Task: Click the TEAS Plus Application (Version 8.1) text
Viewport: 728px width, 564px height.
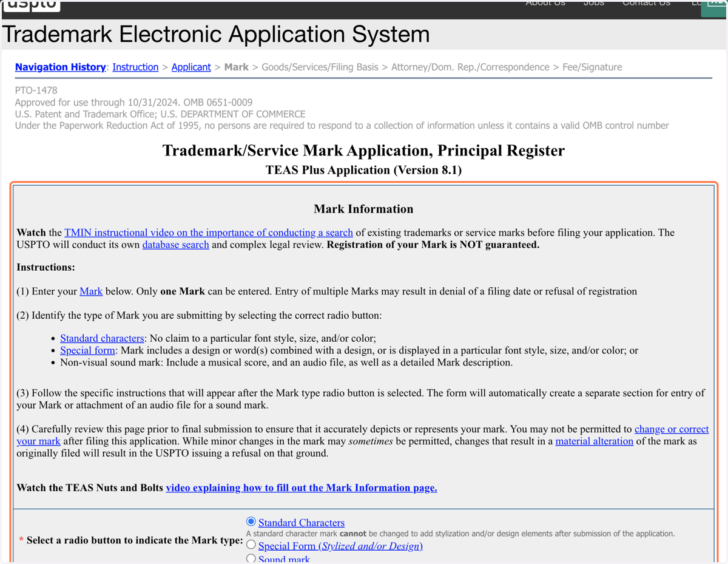Action: click(363, 170)
